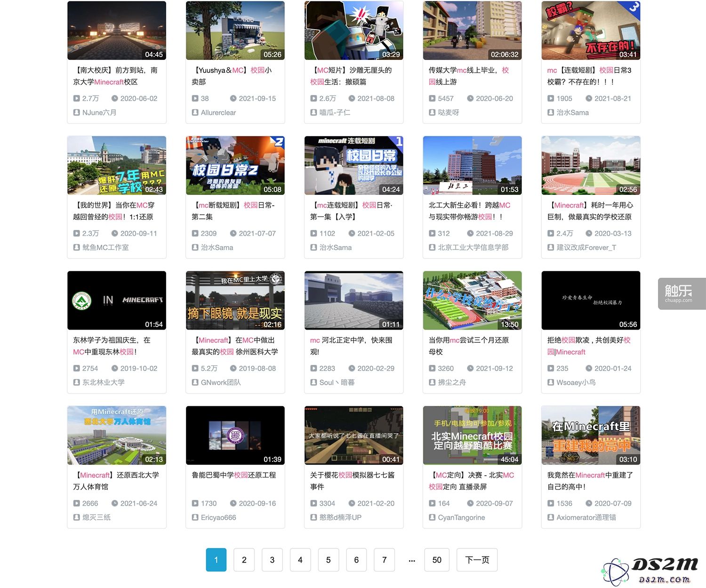Screen dimensions: 706x588
Task: Click title 鲁能巴蜀中学校园还原工程
Action: point(234,475)
